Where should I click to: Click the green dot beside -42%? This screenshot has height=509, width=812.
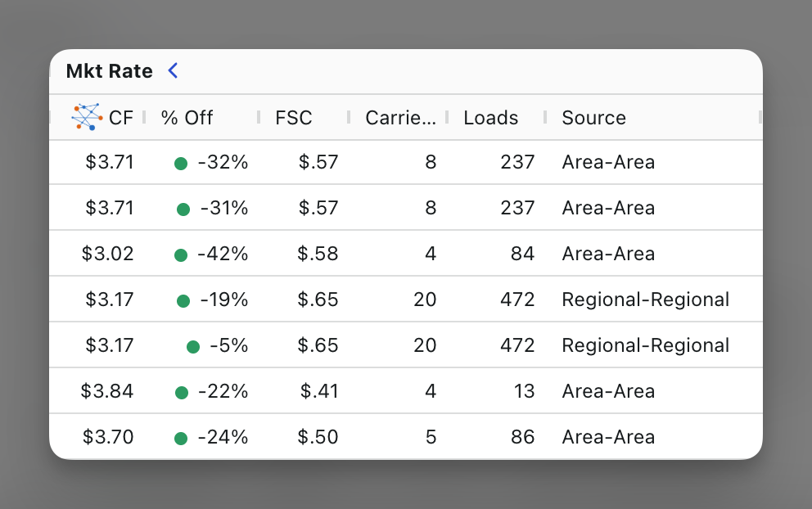(x=181, y=254)
